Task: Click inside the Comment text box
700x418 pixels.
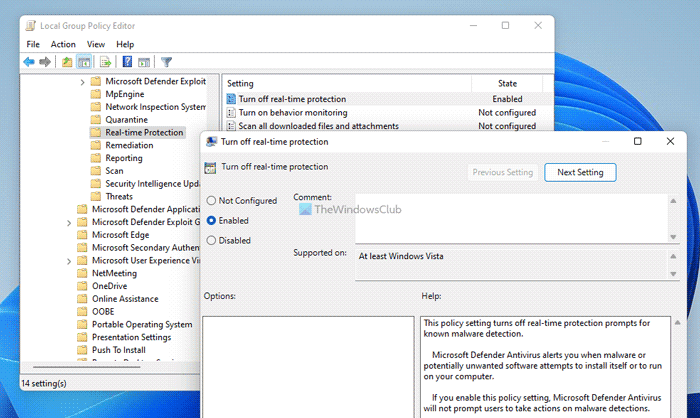Action: pyautogui.click(x=512, y=219)
